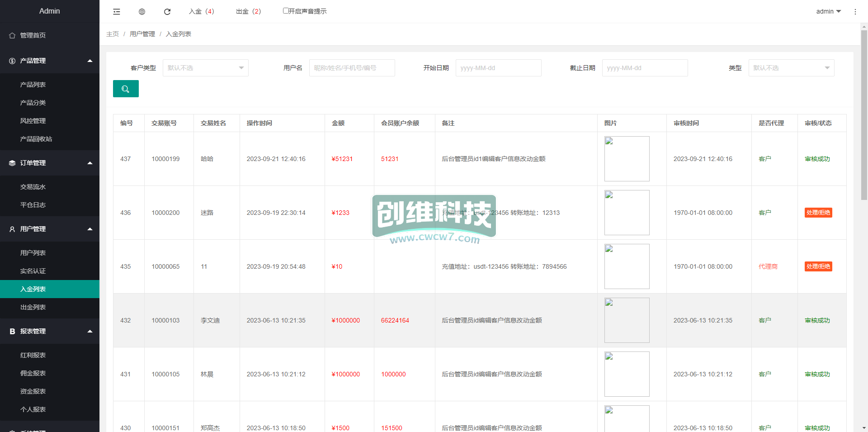Image resolution: width=868 pixels, height=432 pixels.
Task: Click the scrollbar down arrow
Action: 864,428
